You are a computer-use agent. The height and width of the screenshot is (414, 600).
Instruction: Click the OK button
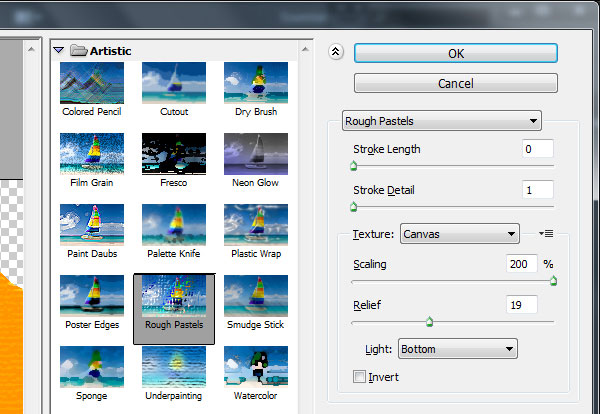455,53
